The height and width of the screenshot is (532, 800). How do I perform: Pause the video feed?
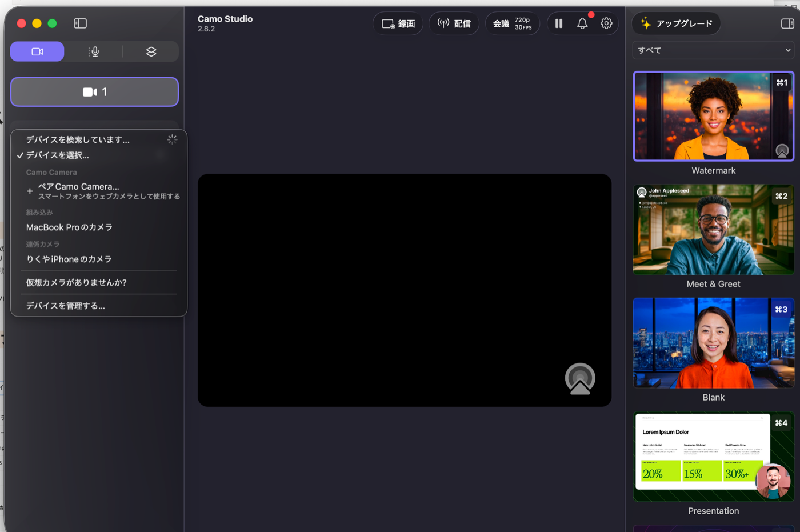click(559, 23)
